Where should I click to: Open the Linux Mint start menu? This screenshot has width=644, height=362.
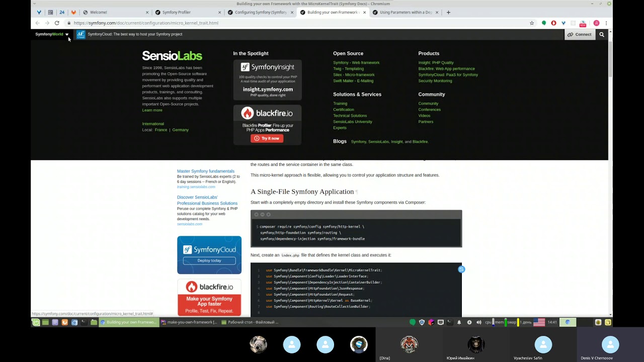(36, 322)
